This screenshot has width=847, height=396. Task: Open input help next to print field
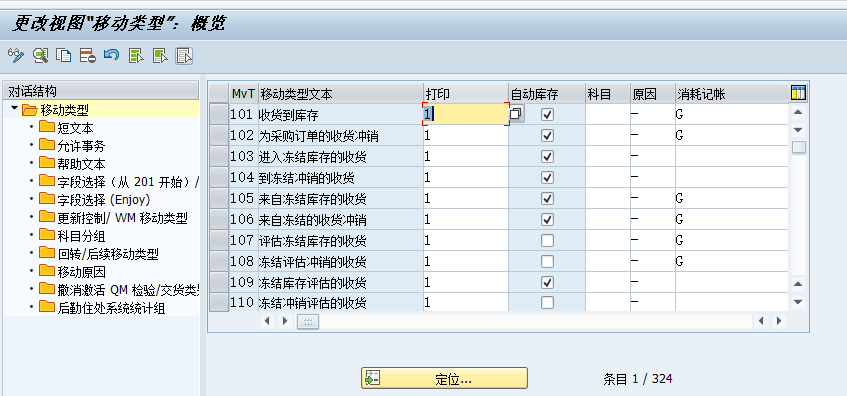(517, 114)
